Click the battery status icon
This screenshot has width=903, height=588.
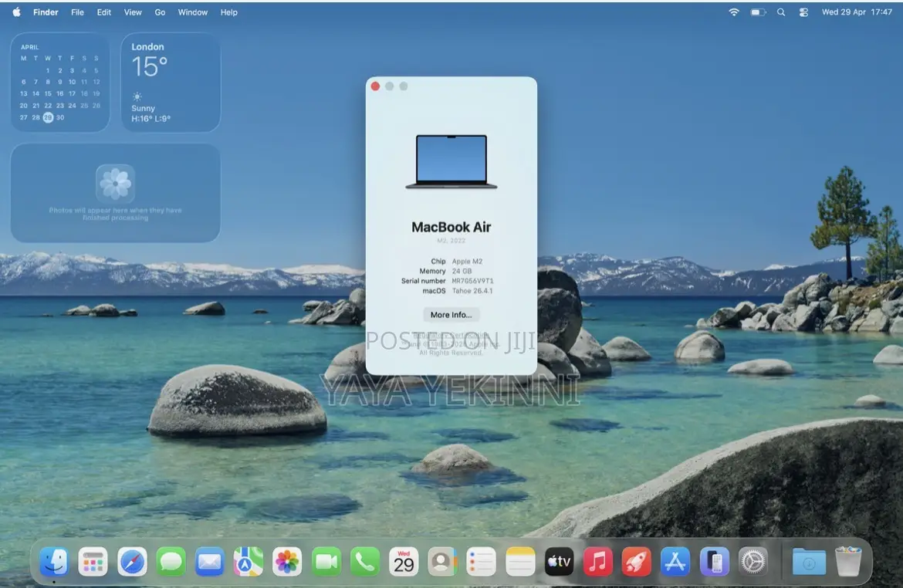click(x=758, y=12)
